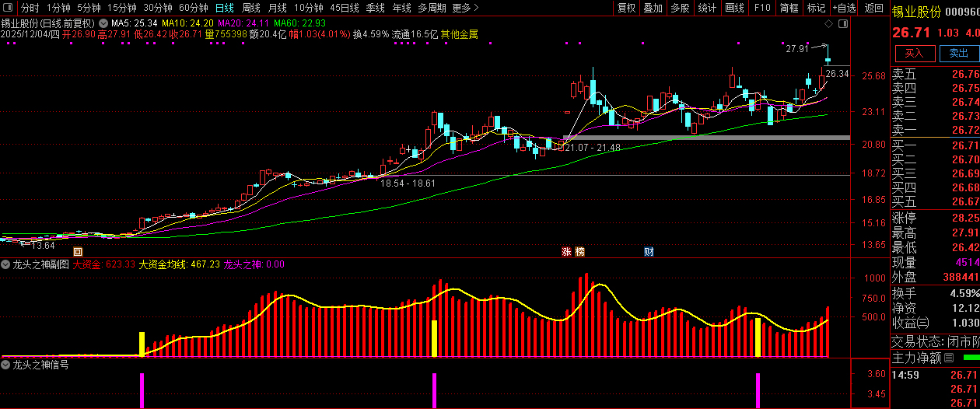Click the MA10: 24.20 label
Viewport: 980px width, 409px height.
click(186, 23)
